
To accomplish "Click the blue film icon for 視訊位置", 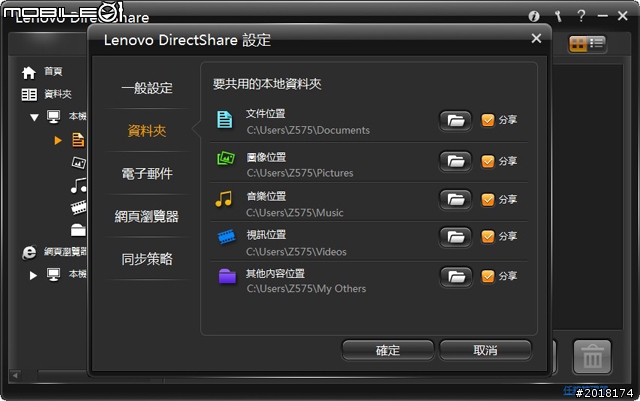I will click(226, 236).
